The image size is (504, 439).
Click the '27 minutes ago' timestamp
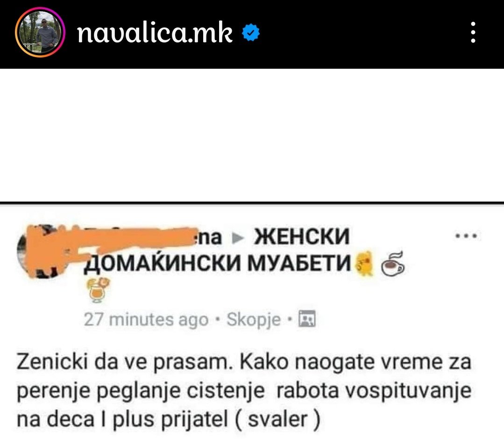[x=146, y=320]
